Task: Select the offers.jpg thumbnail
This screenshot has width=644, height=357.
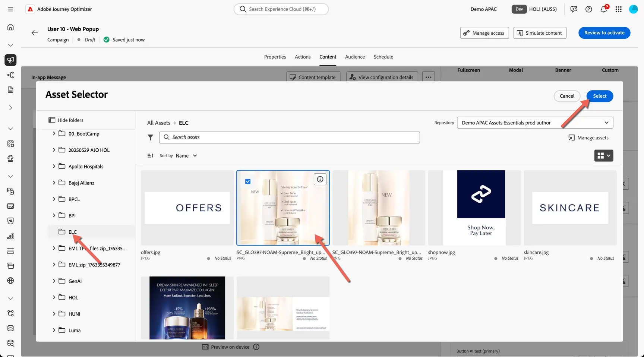Action: pyautogui.click(x=187, y=208)
